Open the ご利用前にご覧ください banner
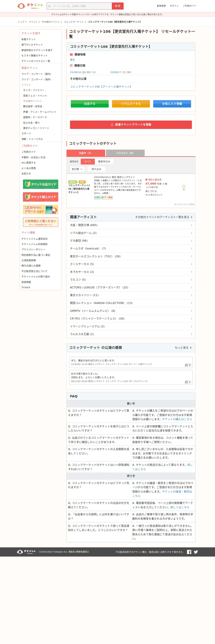 click(x=41, y=222)
